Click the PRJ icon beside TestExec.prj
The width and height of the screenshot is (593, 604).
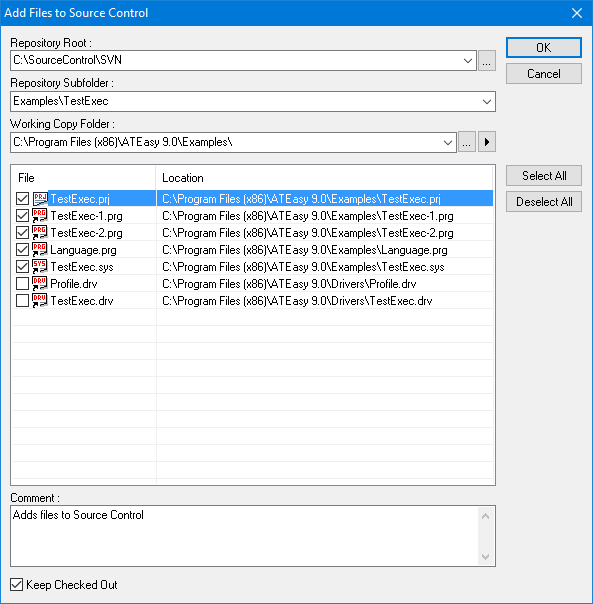pos(40,199)
